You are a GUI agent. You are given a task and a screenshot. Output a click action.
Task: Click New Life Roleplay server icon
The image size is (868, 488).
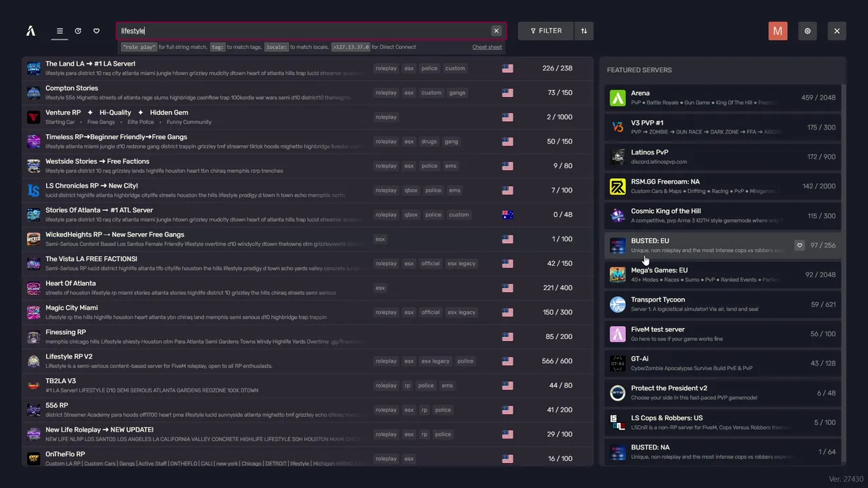coord(34,434)
